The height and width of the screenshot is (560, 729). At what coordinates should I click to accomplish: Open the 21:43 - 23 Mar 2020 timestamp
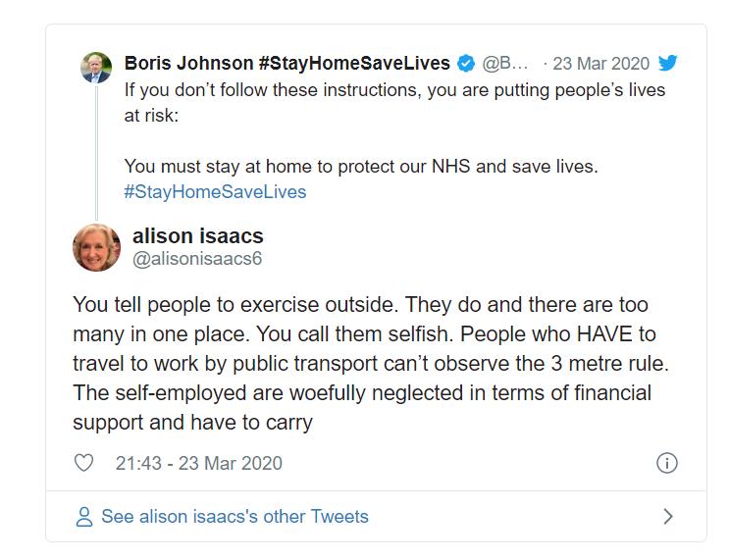point(199,463)
